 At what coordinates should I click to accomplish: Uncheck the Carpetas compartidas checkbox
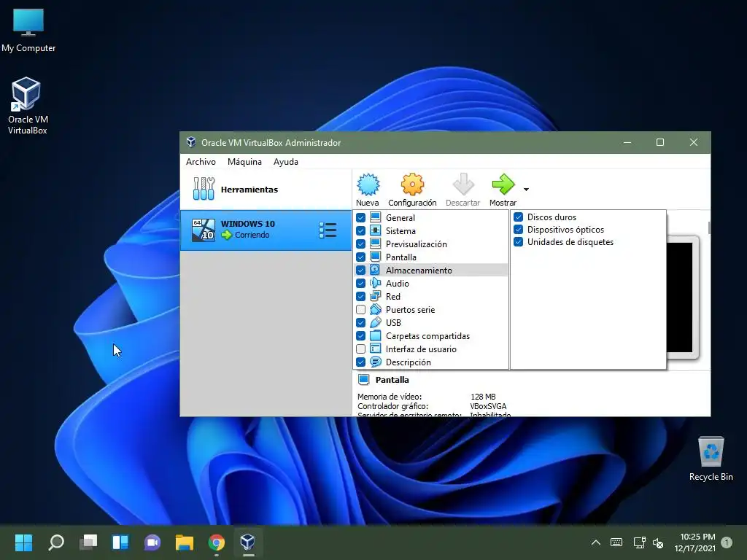coord(360,335)
